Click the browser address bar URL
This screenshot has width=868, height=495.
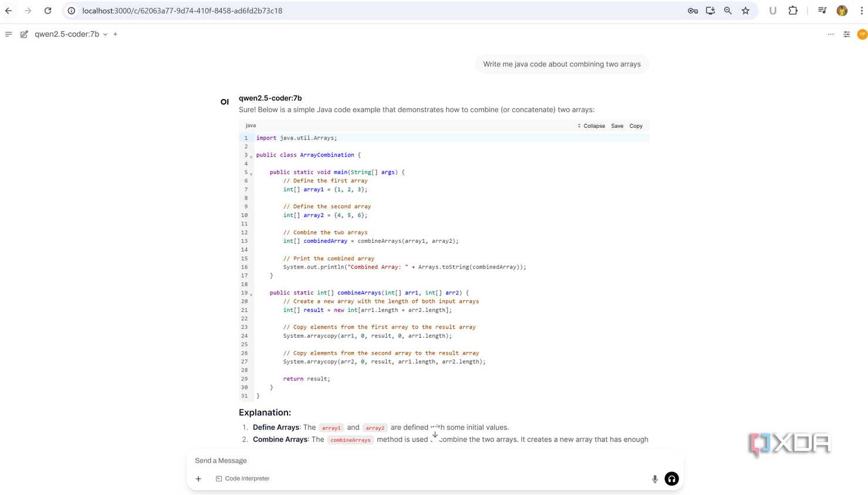point(182,11)
